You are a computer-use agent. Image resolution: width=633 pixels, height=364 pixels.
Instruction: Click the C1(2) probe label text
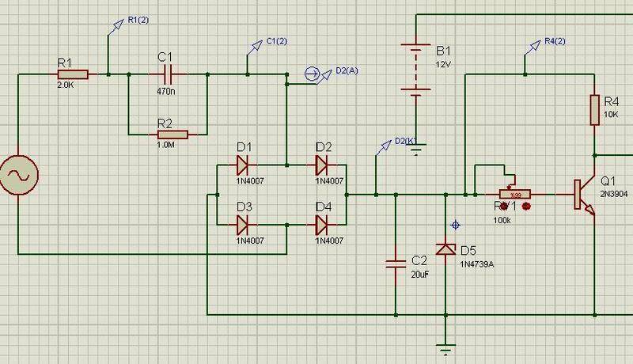pyautogui.click(x=277, y=41)
